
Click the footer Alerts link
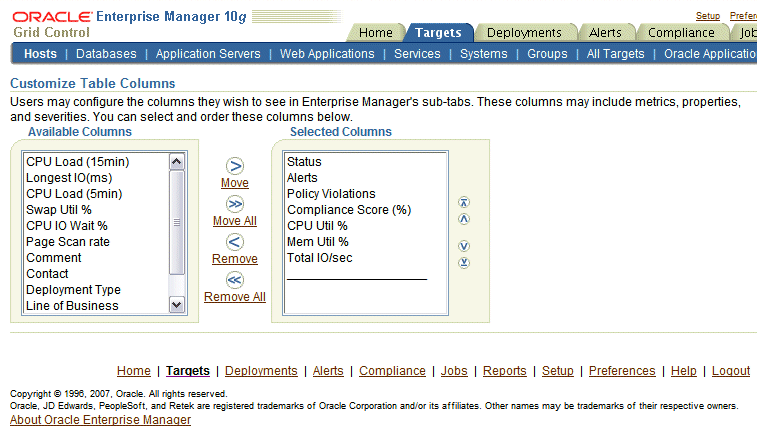(328, 371)
